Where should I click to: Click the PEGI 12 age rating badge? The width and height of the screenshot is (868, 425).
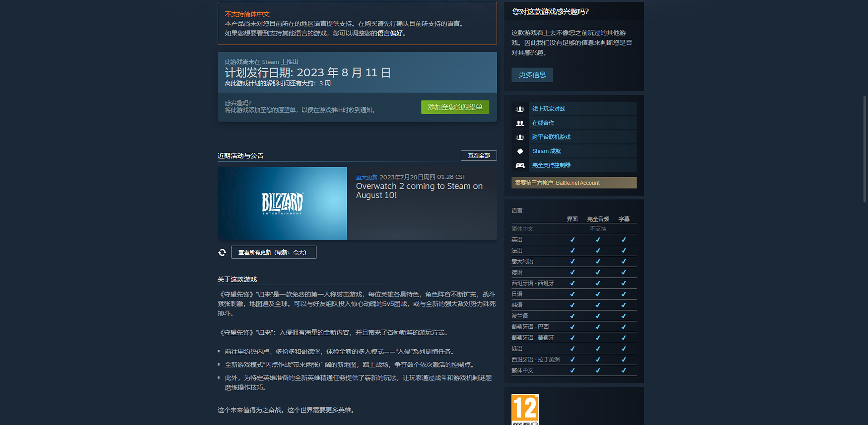point(525,409)
